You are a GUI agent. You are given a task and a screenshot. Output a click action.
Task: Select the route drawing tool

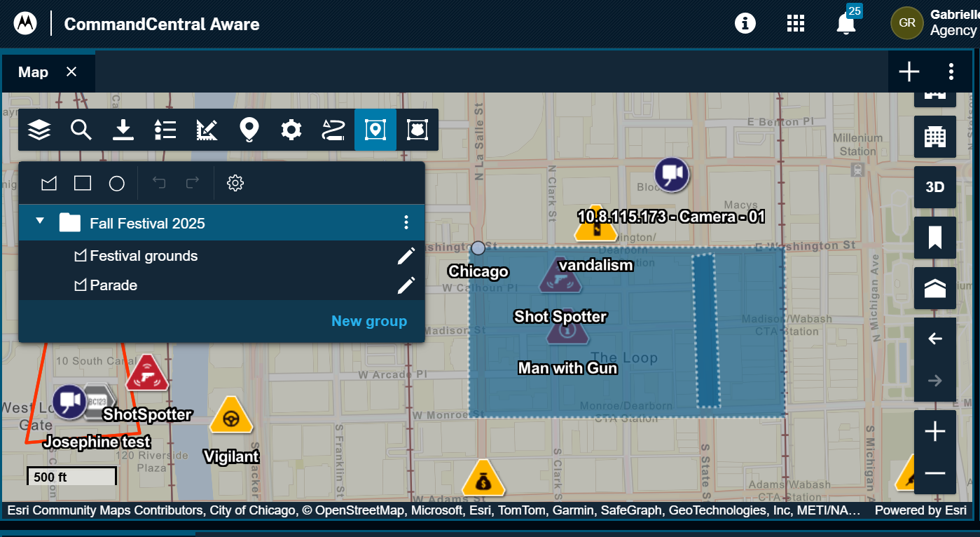pyautogui.click(x=333, y=130)
